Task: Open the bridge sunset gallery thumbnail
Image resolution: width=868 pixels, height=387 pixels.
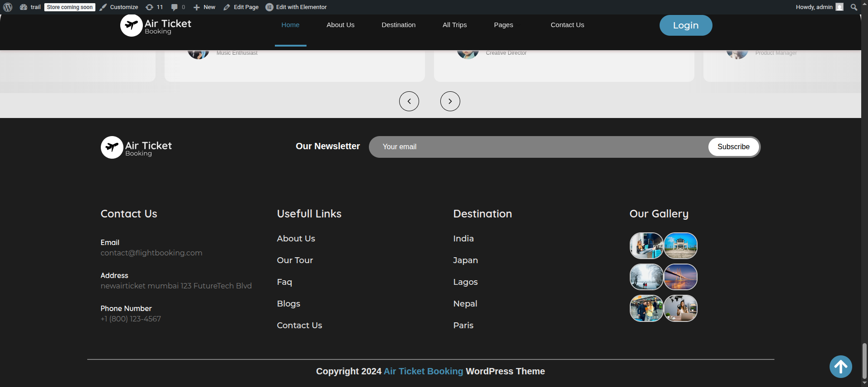Action: pyautogui.click(x=680, y=277)
